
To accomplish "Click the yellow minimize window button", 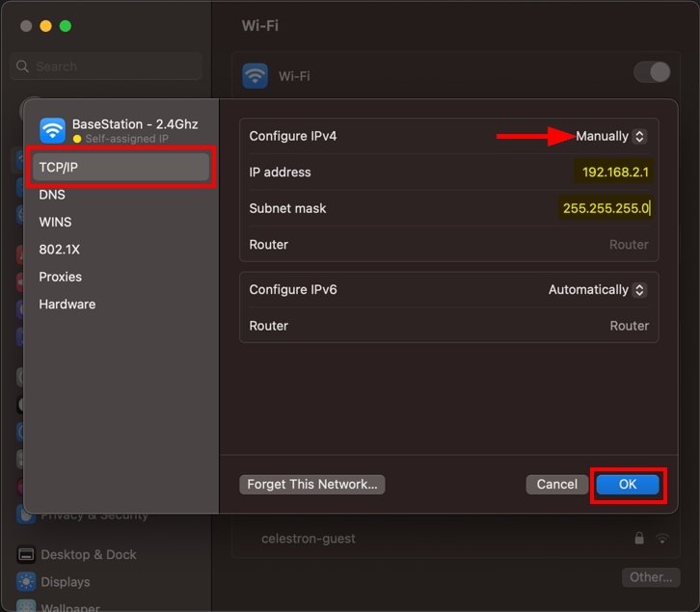I will 45,26.
